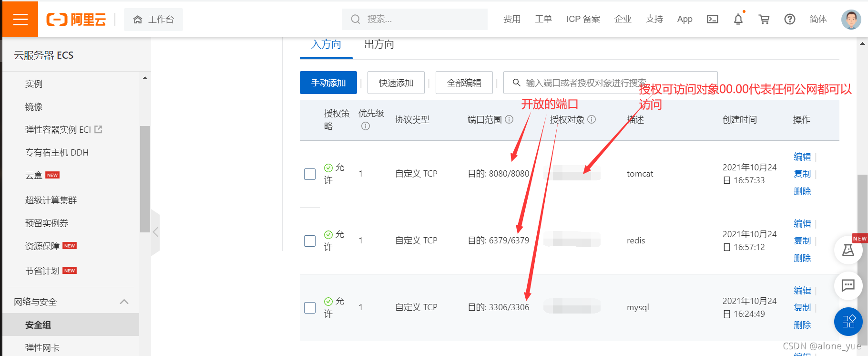Open the lab flask floating icon

click(x=848, y=250)
